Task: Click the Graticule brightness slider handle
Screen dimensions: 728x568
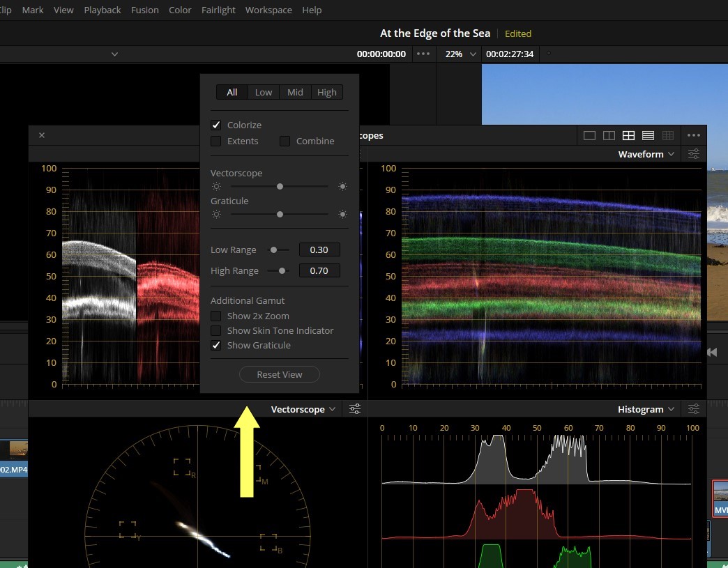Action: (x=280, y=215)
